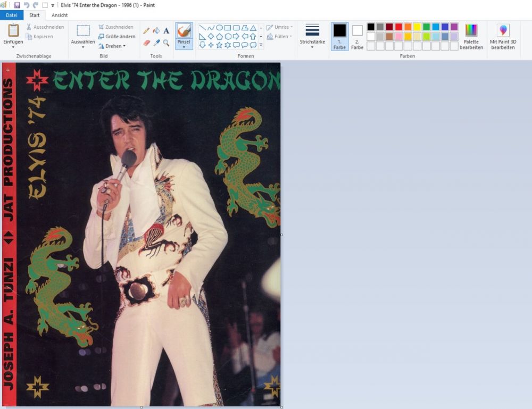The width and height of the screenshot is (532, 409).
Task: Select the Magnifier zoom tool
Action: pyautogui.click(x=166, y=43)
